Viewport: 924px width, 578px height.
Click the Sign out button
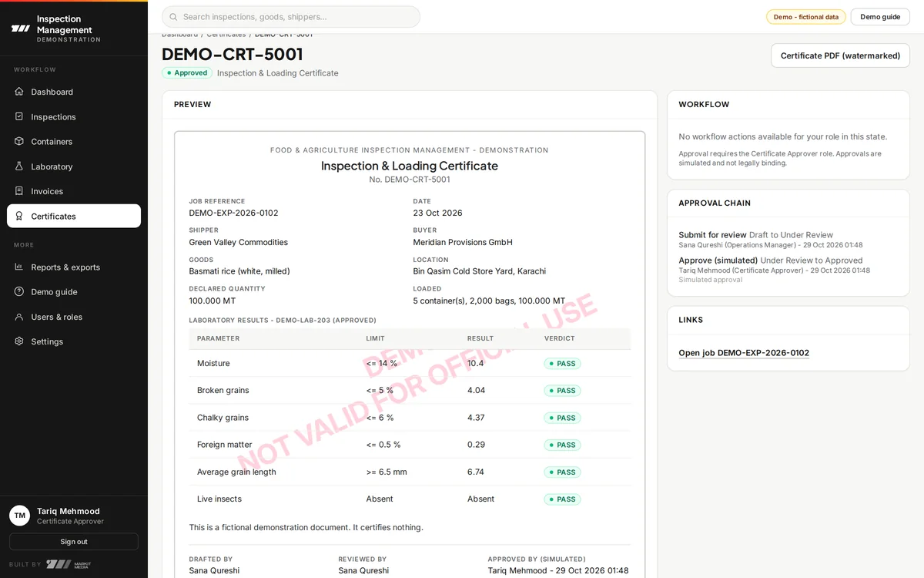click(74, 542)
